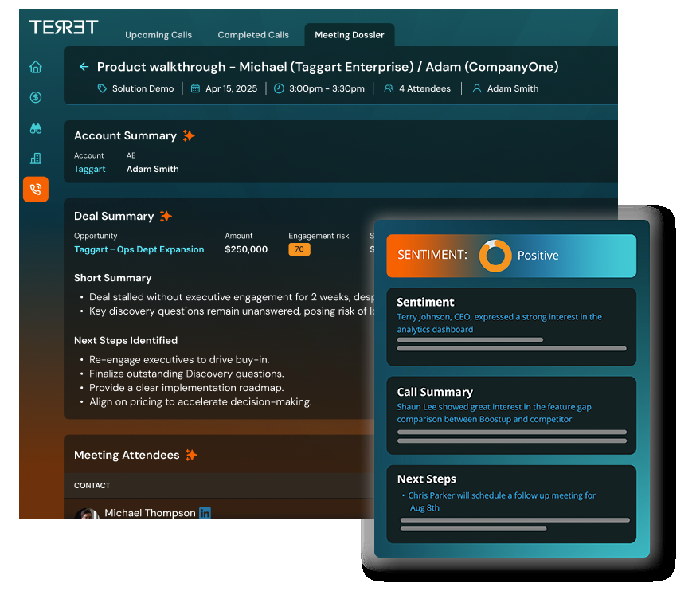Open the Taggart account link
Viewport: 700px width, 591px height.
tap(89, 169)
